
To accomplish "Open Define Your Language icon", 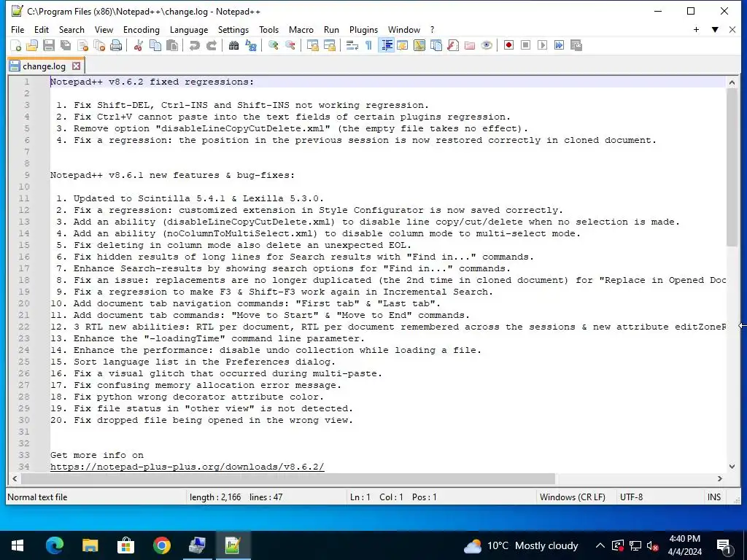I will (x=403, y=45).
